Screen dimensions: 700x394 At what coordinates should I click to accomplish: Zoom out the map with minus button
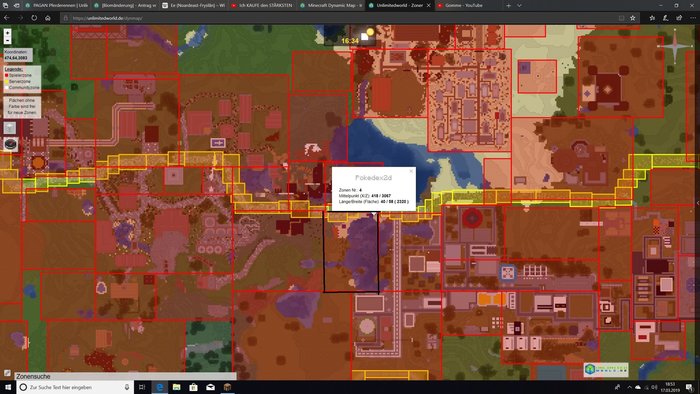pyautogui.click(x=8, y=40)
